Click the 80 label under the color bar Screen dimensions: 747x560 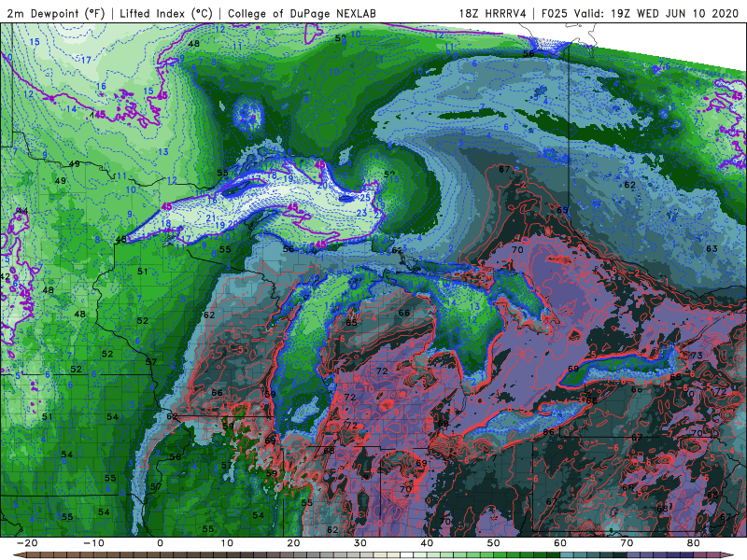coord(694,543)
